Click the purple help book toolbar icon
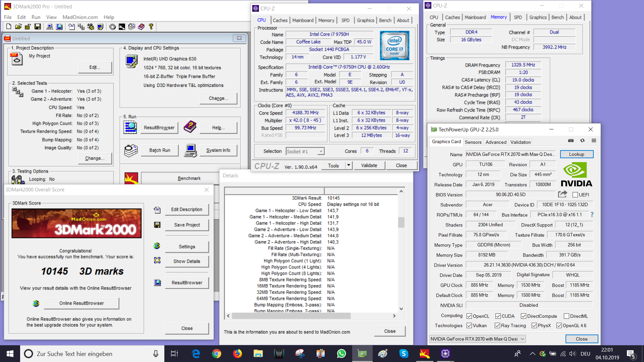This screenshot has height=362, width=644. click(141, 26)
